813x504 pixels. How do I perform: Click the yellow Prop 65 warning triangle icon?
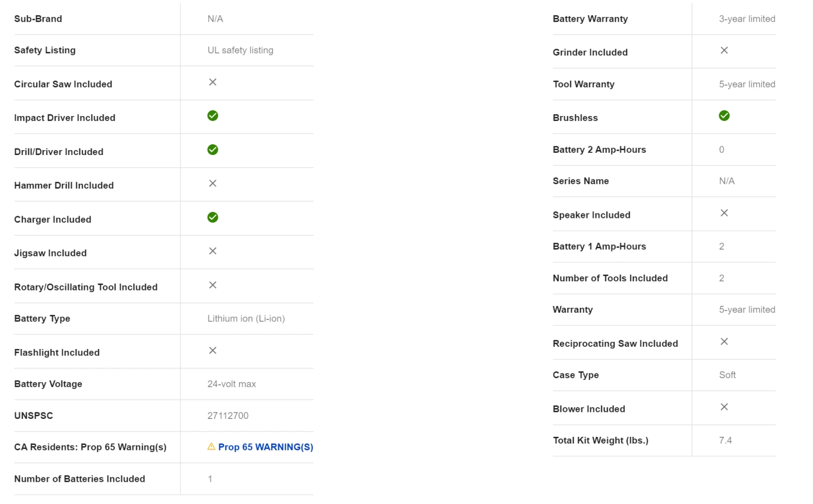pos(211,447)
